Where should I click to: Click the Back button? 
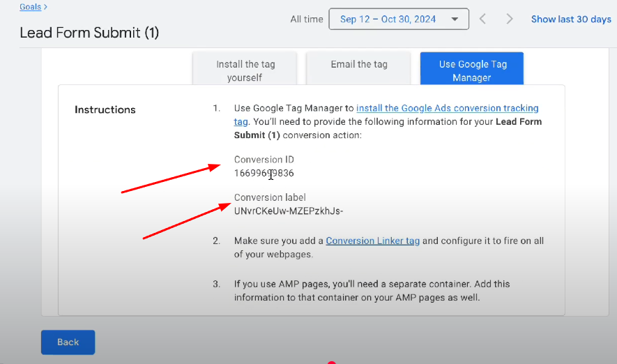click(x=68, y=342)
